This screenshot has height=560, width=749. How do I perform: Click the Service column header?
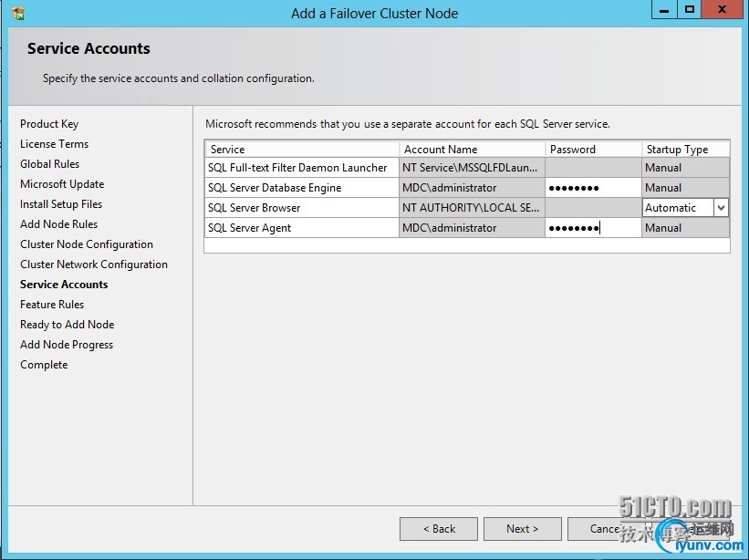point(302,150)
